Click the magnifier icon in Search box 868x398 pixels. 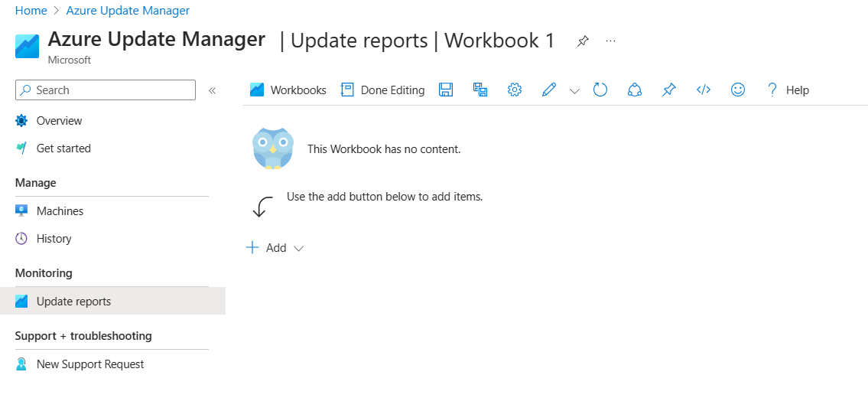[25, 90]
